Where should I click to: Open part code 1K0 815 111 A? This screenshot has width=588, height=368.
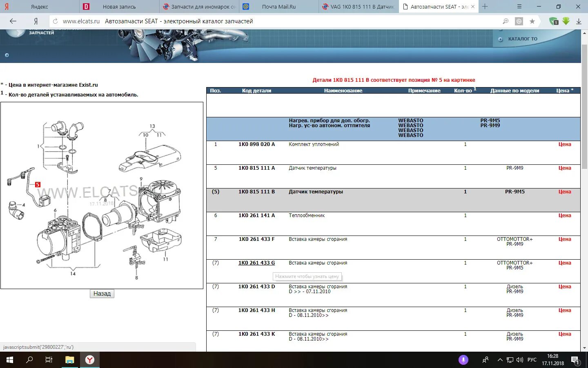256,168
